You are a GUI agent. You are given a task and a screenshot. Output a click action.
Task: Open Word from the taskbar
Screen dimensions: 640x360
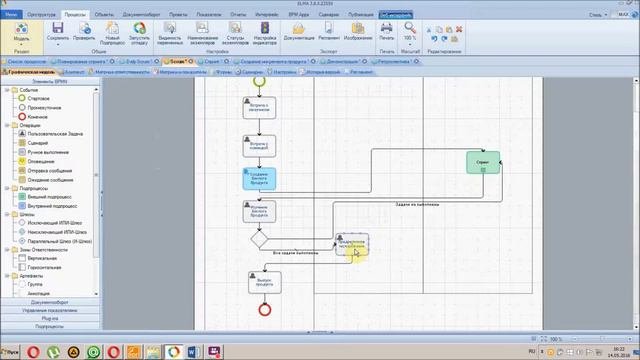click(193, 352)
